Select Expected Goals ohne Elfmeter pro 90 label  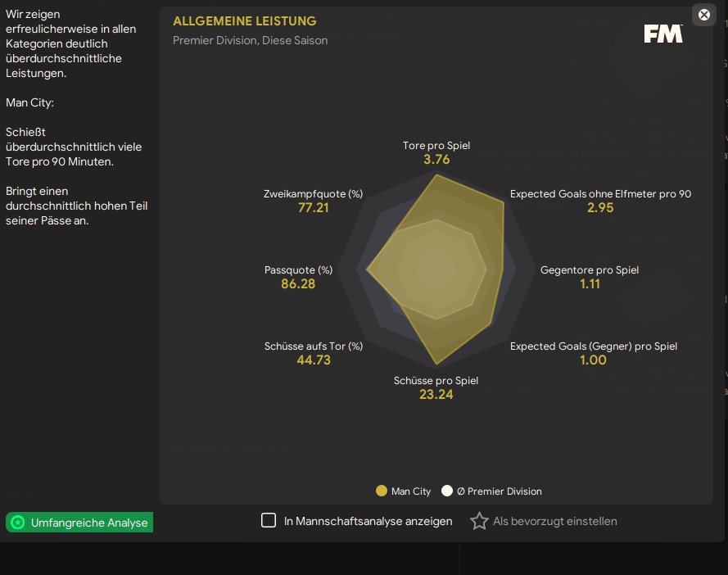[x=600, y=194]
